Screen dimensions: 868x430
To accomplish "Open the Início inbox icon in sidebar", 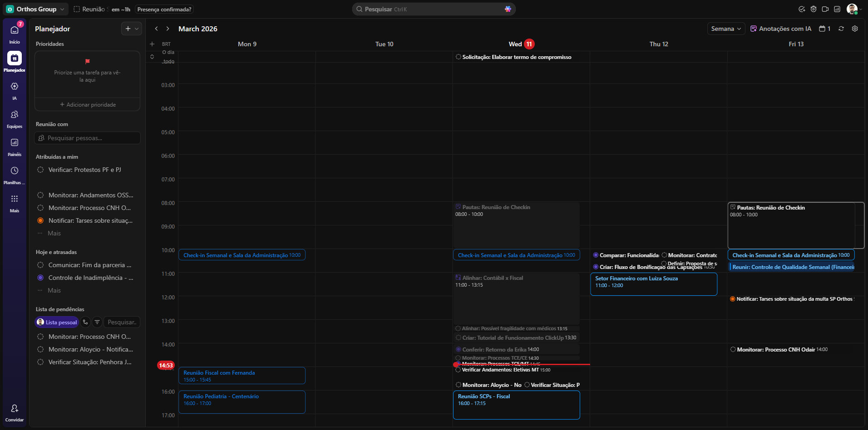I will (15, 30).
